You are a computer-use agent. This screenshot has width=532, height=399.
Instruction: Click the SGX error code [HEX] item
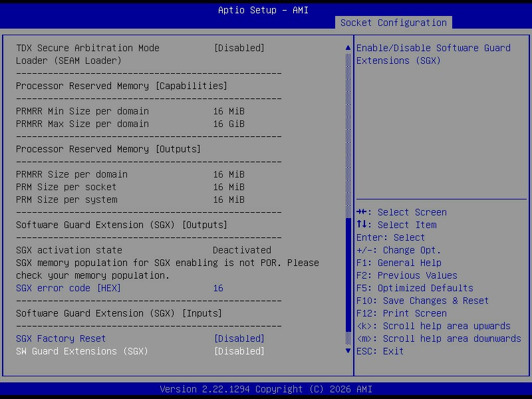coord(68,288)
